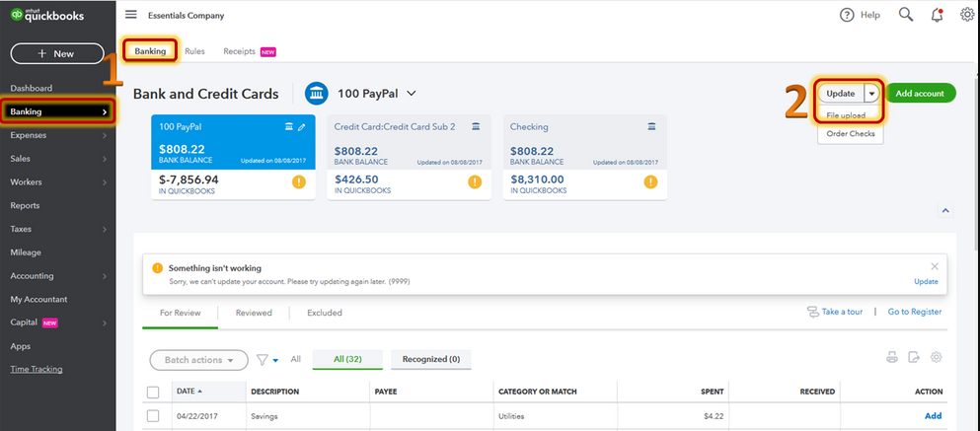Click bank icon on Checking card
The image size is (980, 431).
click(652, 127)
